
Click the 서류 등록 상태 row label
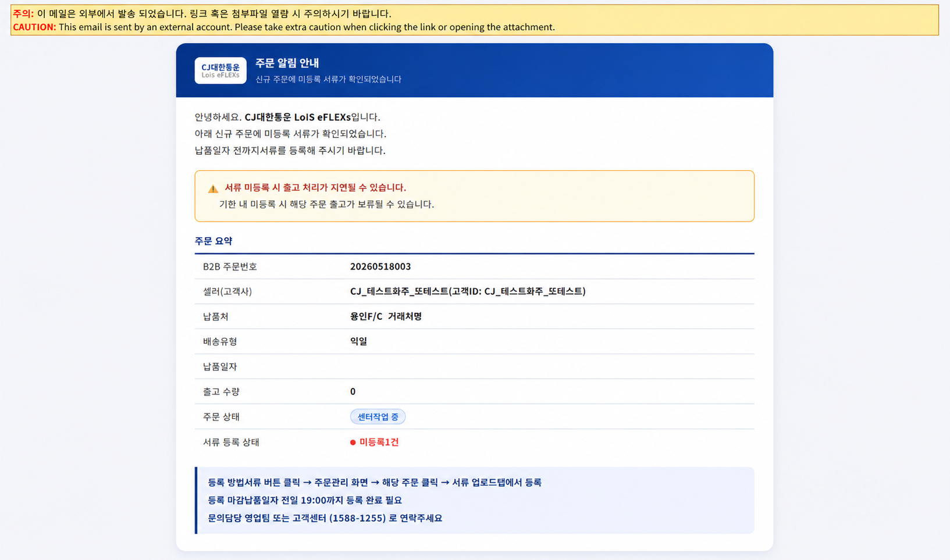tap(231, 442)
